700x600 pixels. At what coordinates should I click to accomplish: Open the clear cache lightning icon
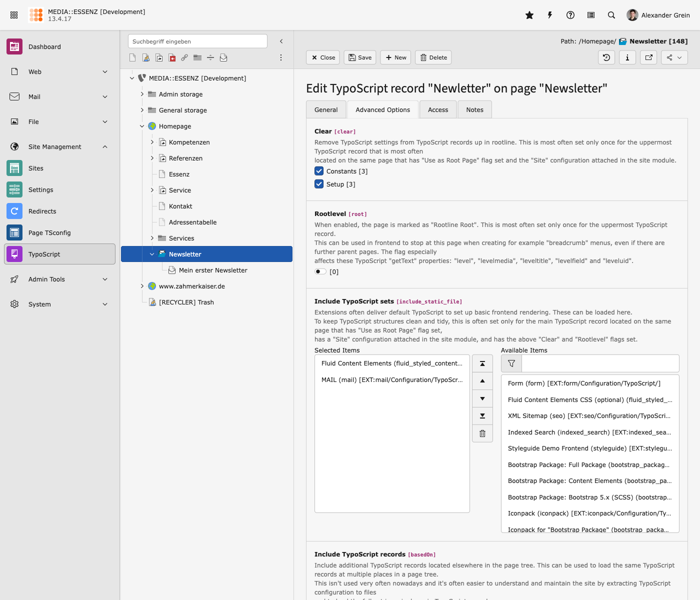coord(550,15)
